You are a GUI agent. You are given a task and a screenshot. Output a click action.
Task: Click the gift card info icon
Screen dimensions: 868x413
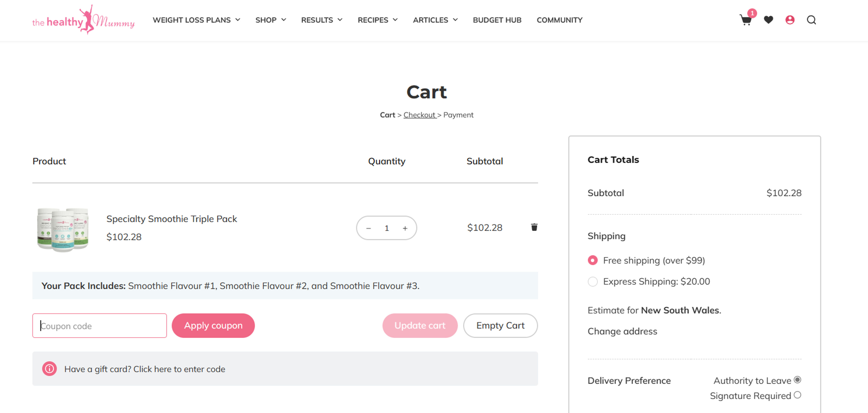(x=49, y=368)
